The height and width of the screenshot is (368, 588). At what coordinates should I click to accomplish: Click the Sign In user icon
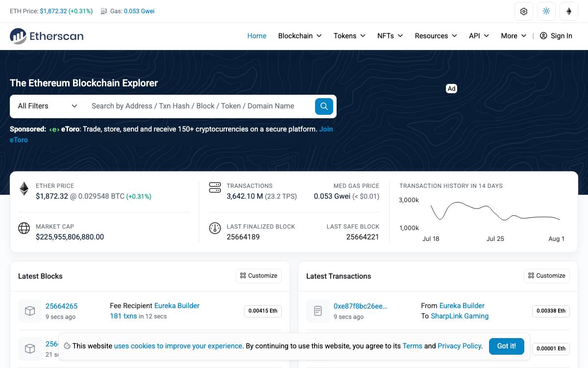(x=543, y=36)
